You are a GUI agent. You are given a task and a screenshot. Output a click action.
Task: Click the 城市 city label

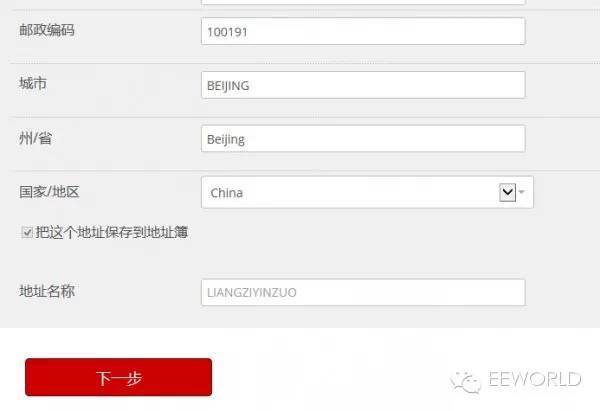(33, 83)
